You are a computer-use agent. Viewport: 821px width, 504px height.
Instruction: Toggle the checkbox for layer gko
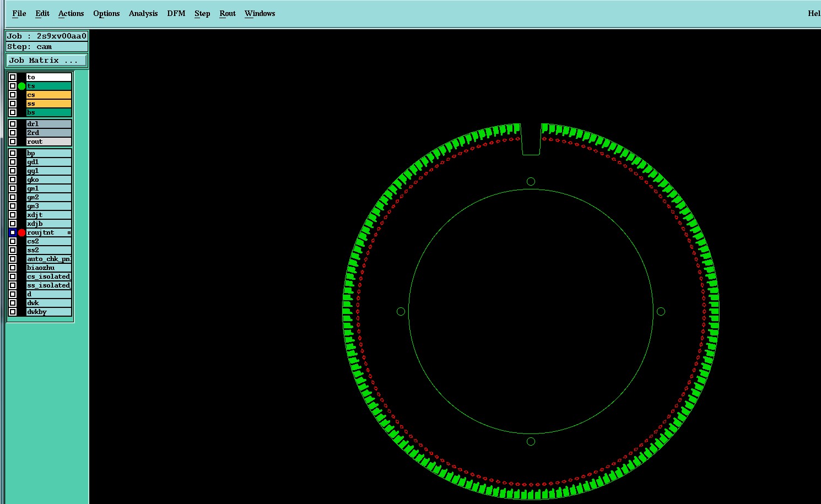coord(13,180)
